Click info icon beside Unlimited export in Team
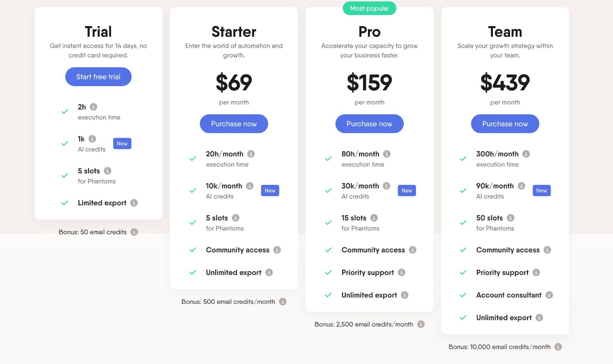The width and height of the screenshot is (613, 364). pos(539,317)
